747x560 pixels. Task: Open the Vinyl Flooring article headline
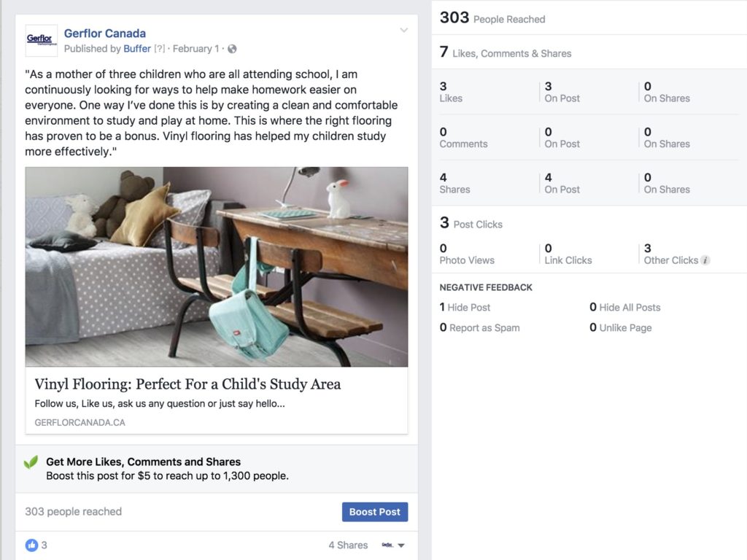pos(187,384)
